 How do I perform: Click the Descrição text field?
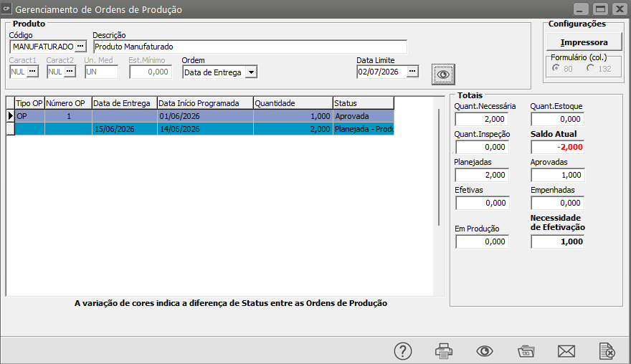[250, 47]
